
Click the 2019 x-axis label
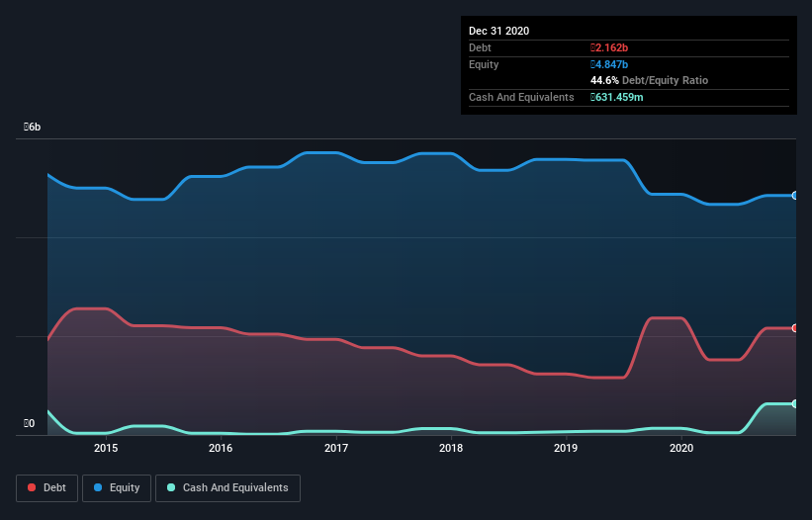click(566, 448)
